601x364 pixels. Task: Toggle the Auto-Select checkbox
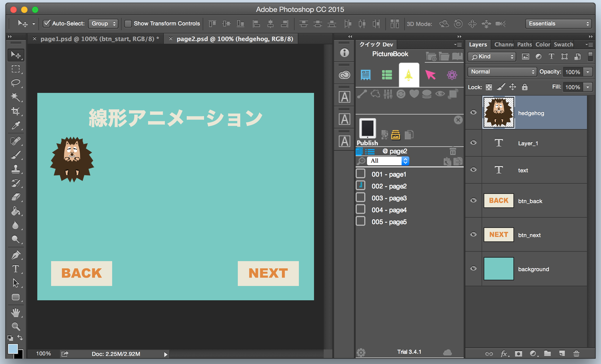(x=47, y=23)
